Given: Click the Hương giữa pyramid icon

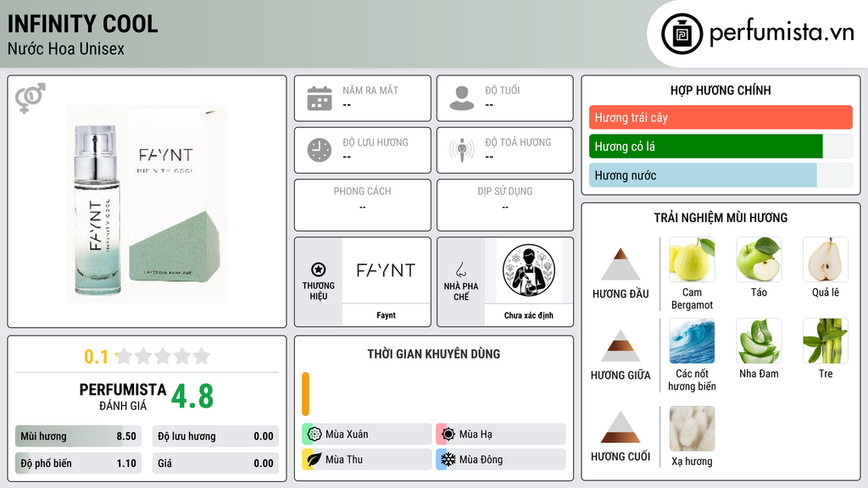Looking at the screenshot, I should 620,346.
